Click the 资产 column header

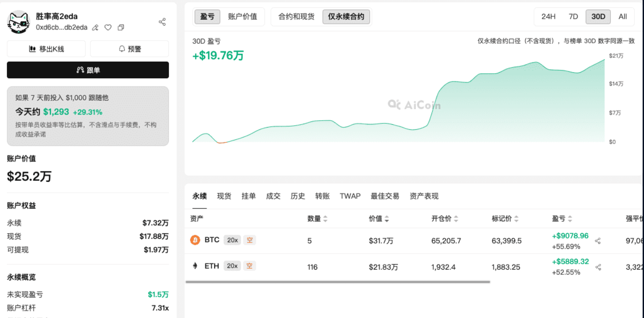[x=197, y=219]
